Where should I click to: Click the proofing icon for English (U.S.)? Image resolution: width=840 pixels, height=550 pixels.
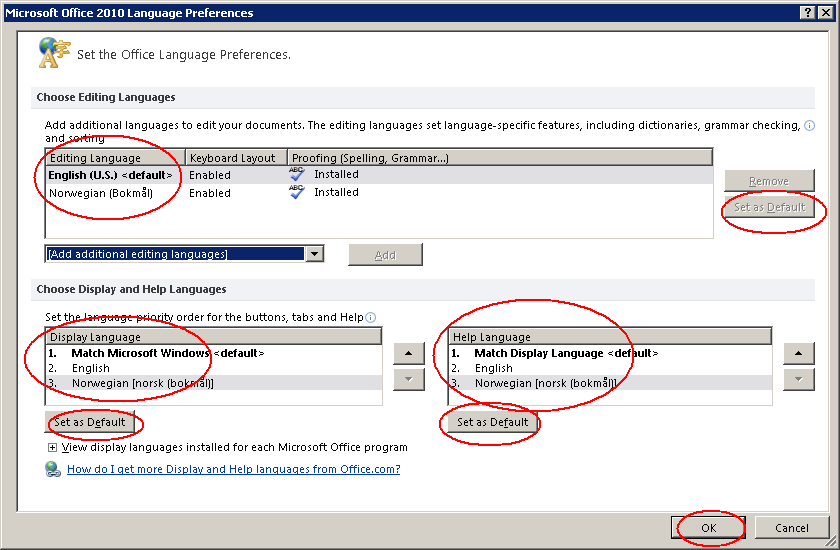297,174
